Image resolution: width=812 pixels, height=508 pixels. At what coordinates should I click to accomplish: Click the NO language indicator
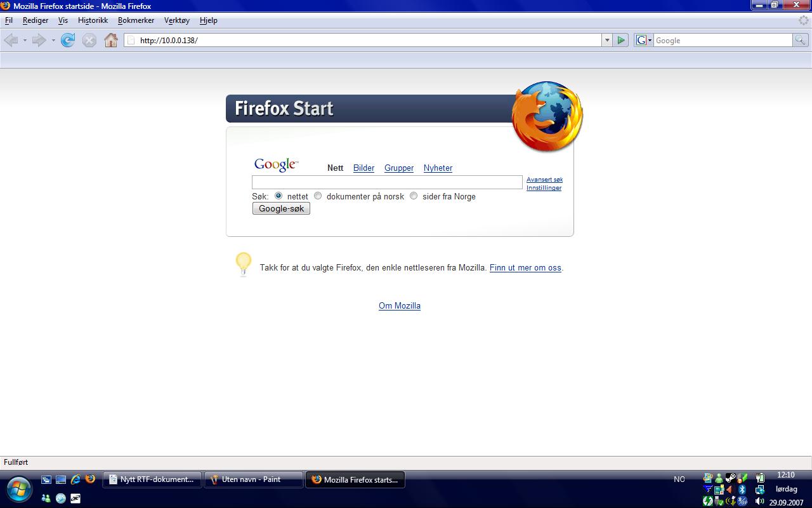679,479
